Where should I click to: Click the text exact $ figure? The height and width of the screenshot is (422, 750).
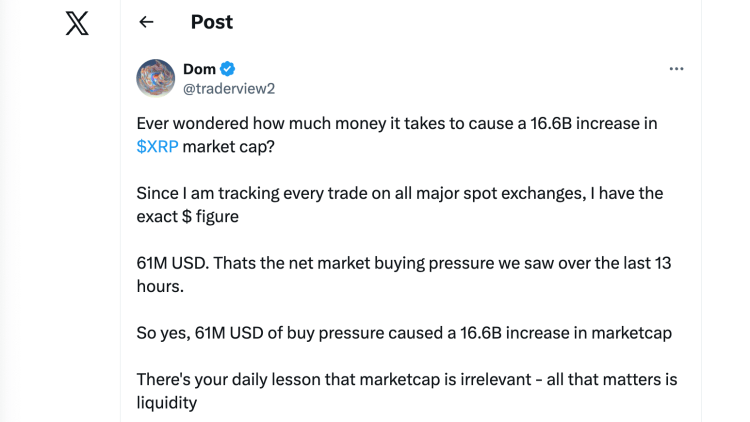pos(200,215)
